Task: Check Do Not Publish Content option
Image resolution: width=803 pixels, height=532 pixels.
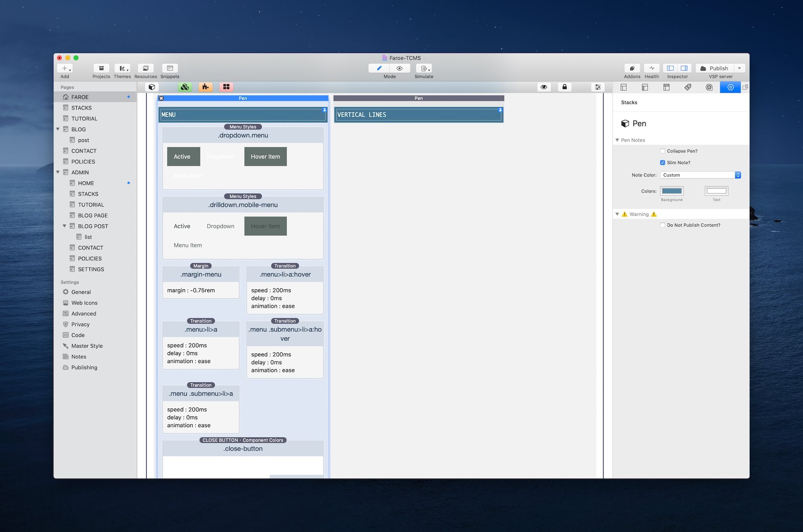Action: [662, 225]
